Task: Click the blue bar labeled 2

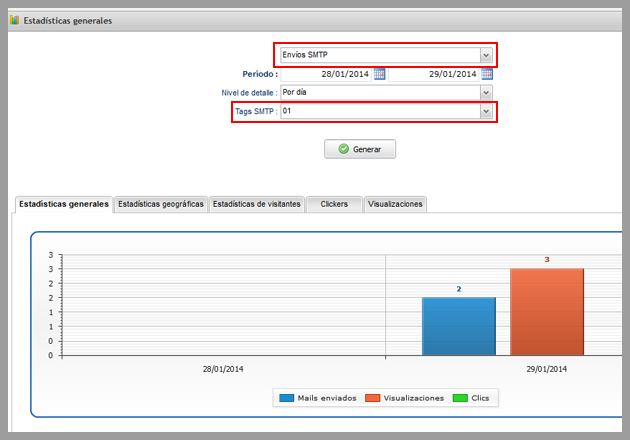Action: (x=459, y=326)
